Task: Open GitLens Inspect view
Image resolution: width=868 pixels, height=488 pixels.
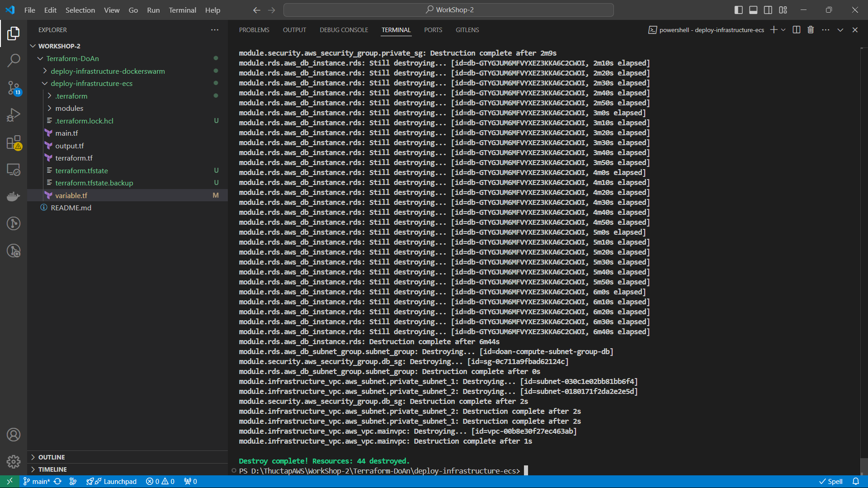Action: 14,251
